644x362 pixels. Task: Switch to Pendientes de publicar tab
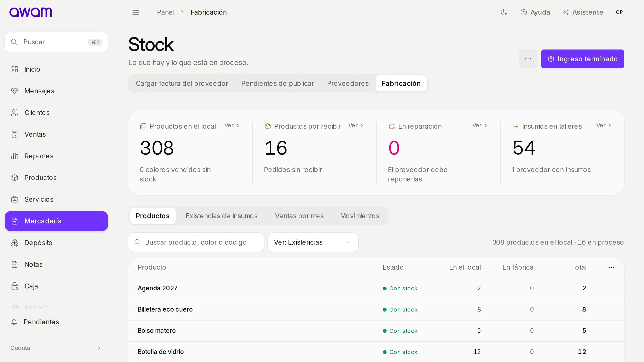click(x=277, y=83)
